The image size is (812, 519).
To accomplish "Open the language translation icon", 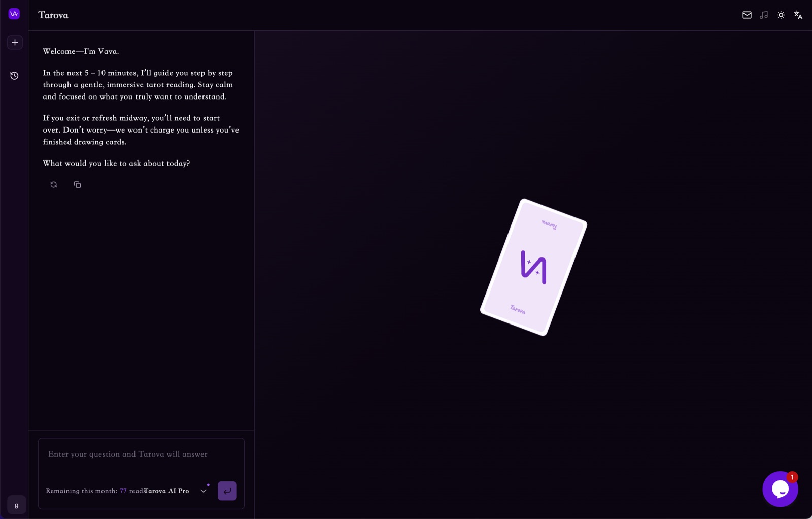I will coord(798,15).
